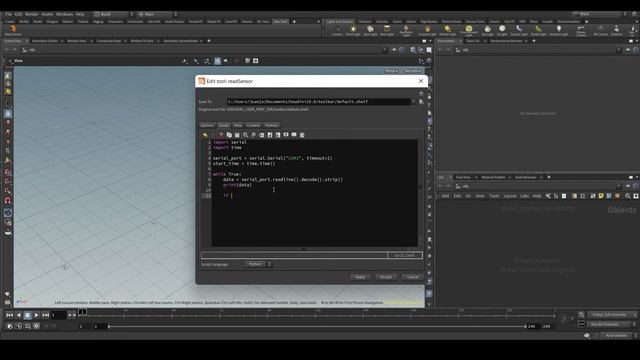Open the Performance Monitor pane tab
Screen dimensions: 640x360
[x=506, y=41]
